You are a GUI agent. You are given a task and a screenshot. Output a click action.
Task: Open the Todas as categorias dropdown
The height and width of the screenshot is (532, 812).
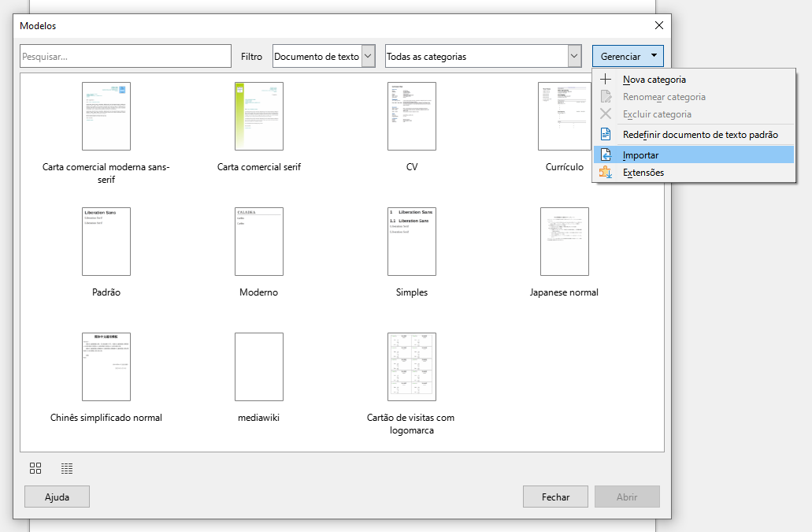click(573, 56)
